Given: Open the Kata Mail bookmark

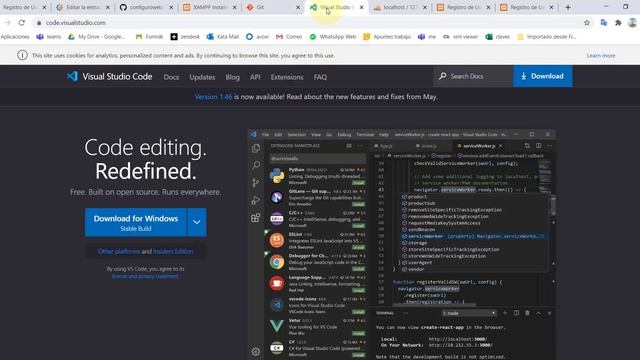Looking at the screenshot, I should coord(222,37).
